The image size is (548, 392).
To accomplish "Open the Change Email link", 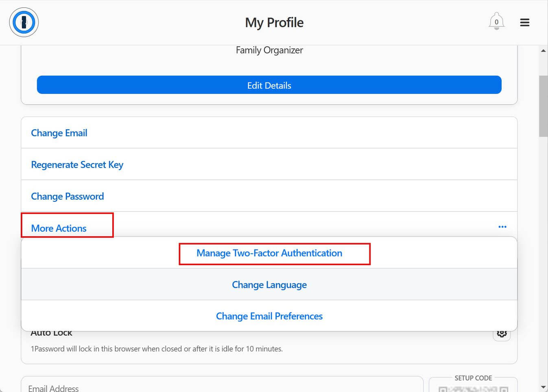I will tap(59, 133).
